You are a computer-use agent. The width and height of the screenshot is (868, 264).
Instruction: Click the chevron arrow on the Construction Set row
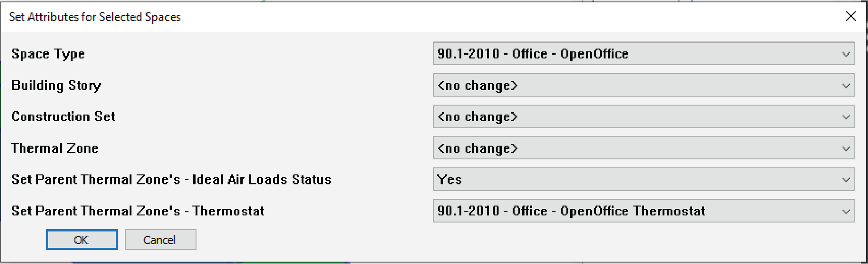[846, 117]
